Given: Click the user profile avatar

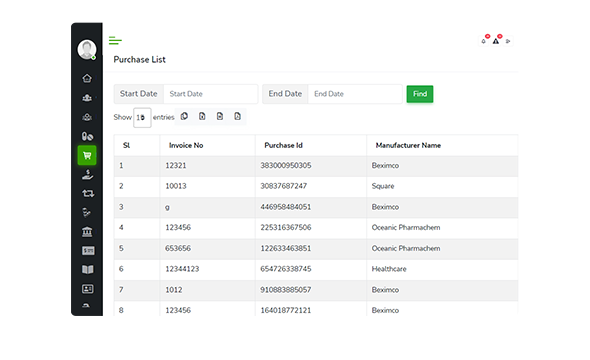Looking at the screenshot, I should pos(87,49).
